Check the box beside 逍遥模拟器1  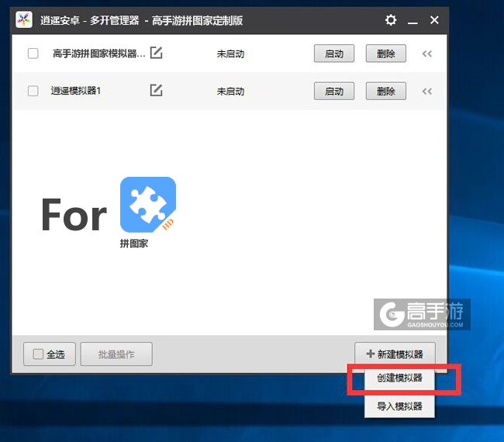coord(33,91)
